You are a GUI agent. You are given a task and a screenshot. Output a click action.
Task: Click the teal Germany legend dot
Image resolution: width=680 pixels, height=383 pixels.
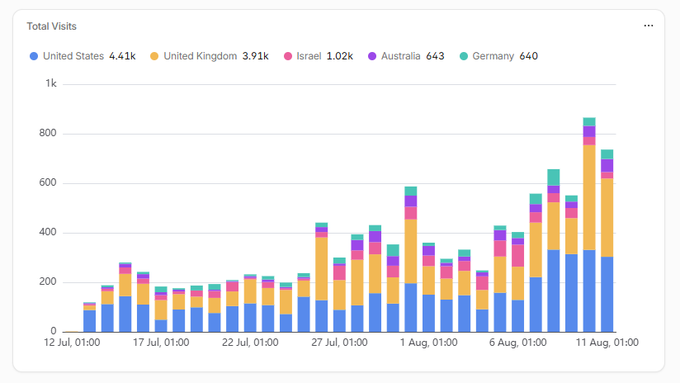pos(464,56)
